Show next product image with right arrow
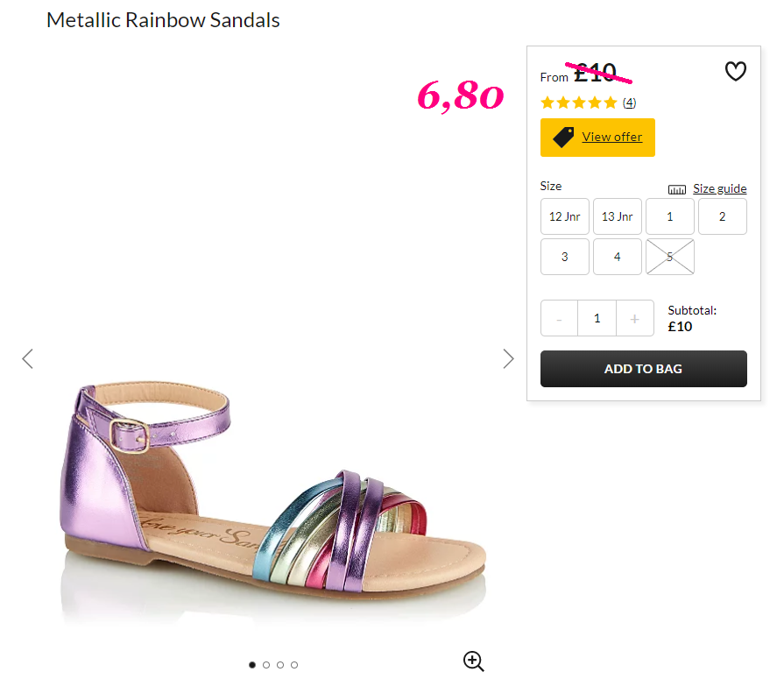784x686 pixels. [x=508, y=358]
